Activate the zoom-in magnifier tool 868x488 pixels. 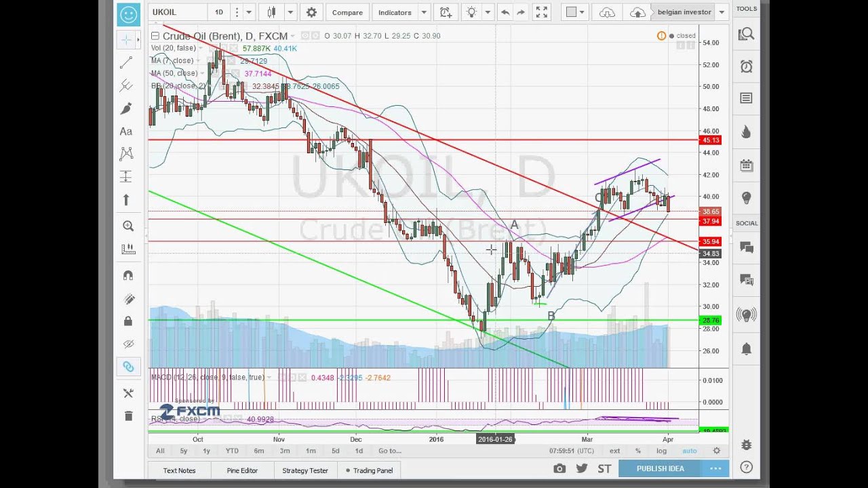[127, 226]
